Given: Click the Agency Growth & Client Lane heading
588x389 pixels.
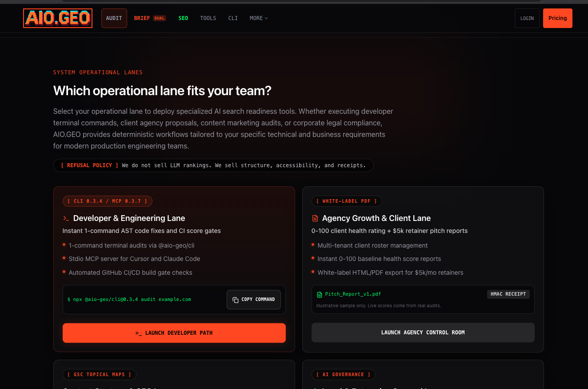Looking at the screenshot, I should click(x=376, y=218).
